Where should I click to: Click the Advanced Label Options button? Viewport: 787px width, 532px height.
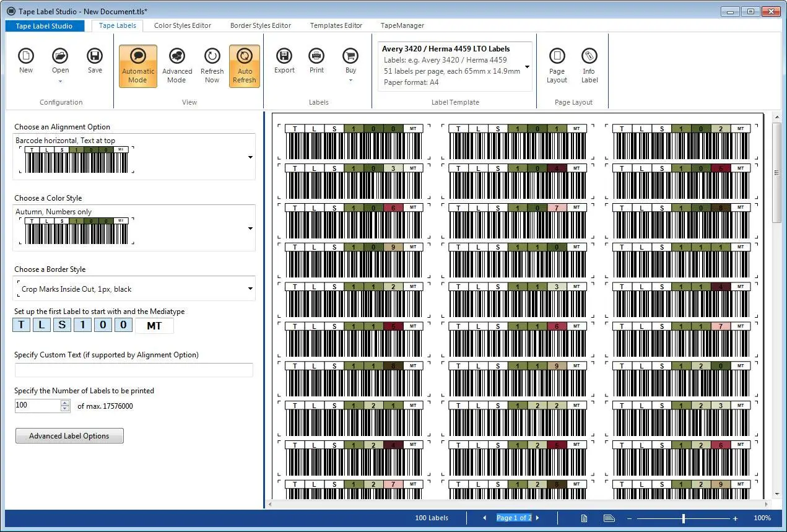(x=69, y=436)
